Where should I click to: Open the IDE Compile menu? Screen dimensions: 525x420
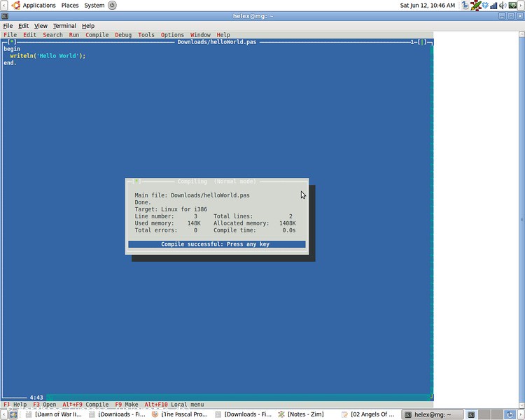click(x=97, y=35)
